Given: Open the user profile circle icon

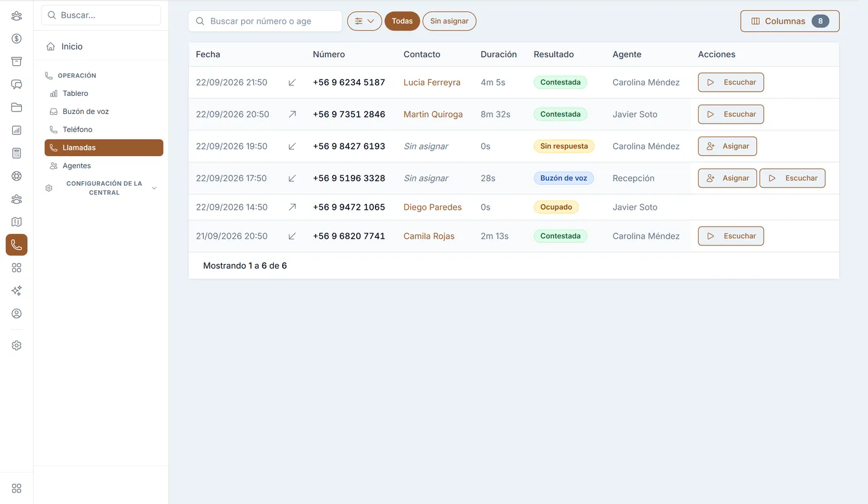Looking at the screenshot, I should (16, 313).
